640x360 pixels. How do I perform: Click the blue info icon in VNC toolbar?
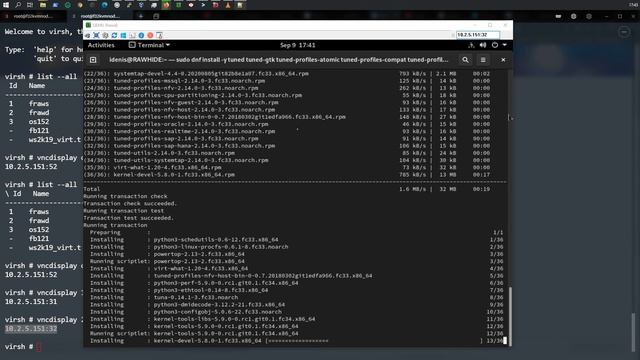[141, 36]
